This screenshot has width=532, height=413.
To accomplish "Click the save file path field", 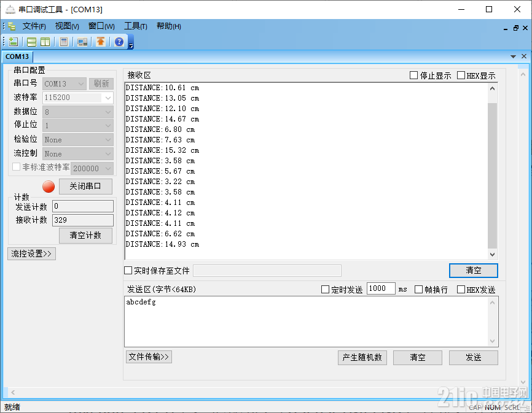I will [267, 271].
